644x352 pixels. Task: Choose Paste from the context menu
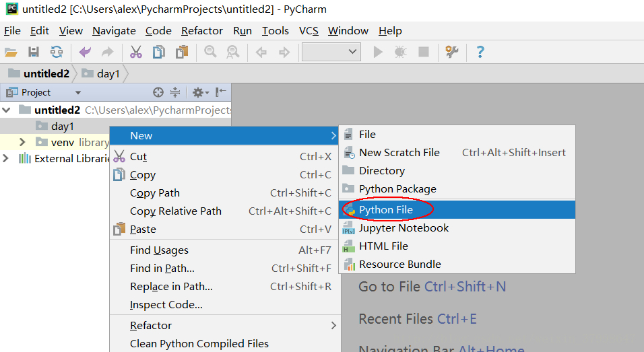pos(224,229)
